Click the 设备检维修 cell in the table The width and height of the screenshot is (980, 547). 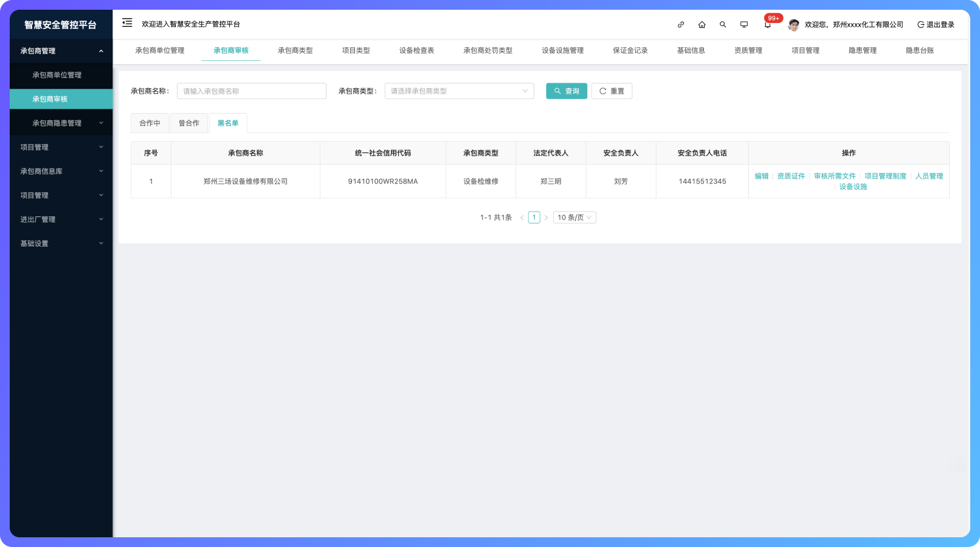tap(481, 182)
